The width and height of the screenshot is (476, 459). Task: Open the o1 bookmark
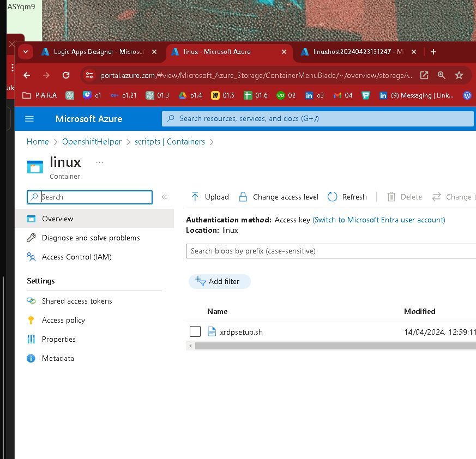[x=92, y=95]
